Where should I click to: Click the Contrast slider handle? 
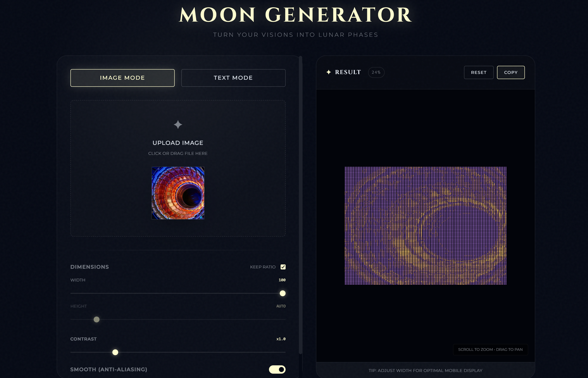(x=115, y=352)
